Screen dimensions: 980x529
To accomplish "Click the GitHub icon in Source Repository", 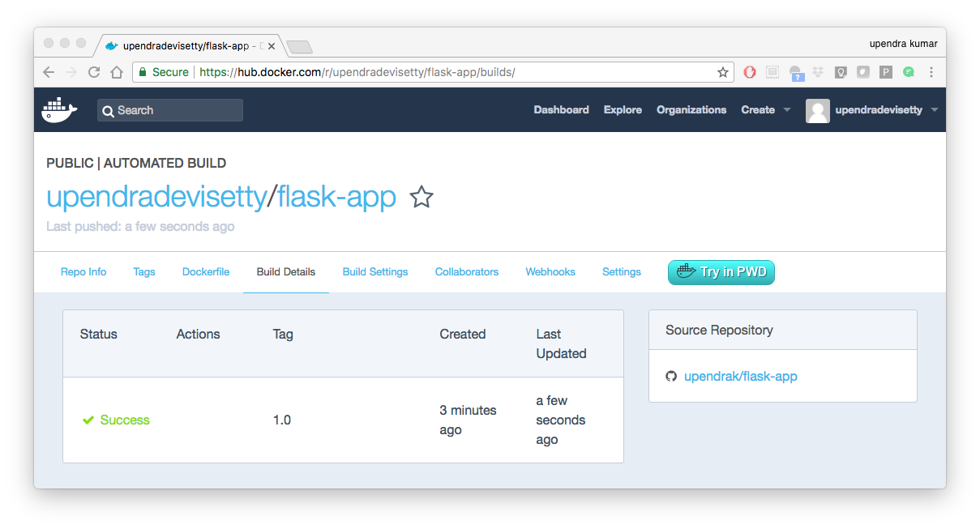I will (x=671, y=377).
